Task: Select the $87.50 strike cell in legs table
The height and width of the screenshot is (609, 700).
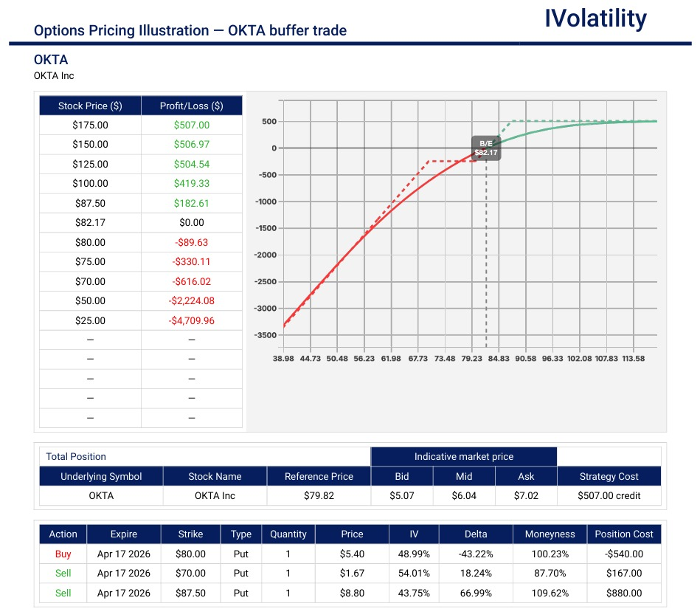Action: click(192, 593)
